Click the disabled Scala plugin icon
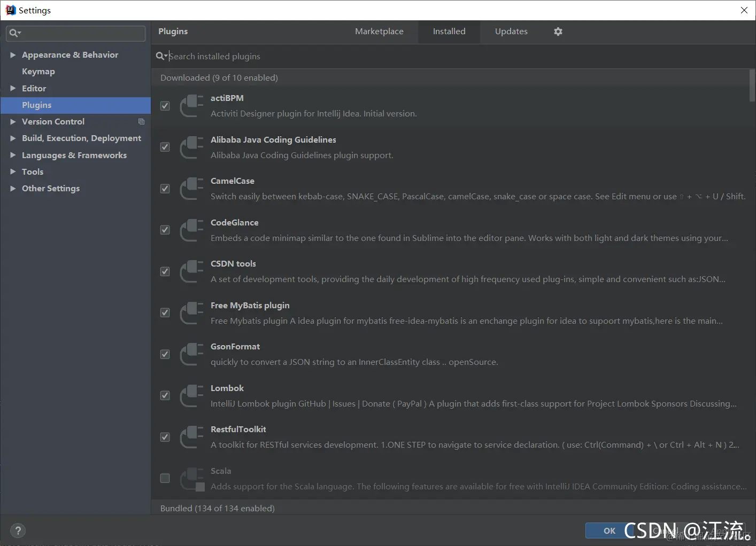 (x=191, y=479)
